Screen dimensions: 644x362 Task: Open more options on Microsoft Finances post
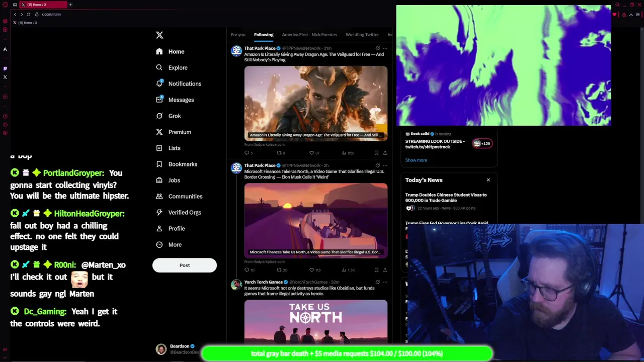click(385, 165)
